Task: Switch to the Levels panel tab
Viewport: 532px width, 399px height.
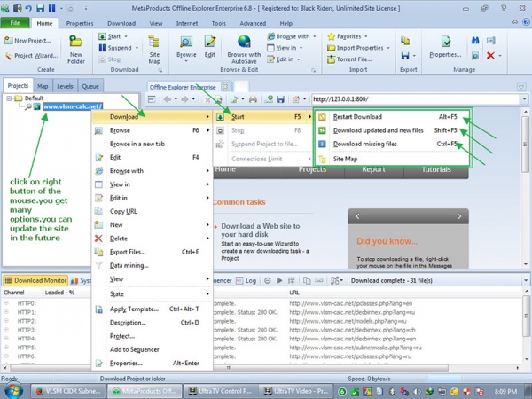Action: pos(65,86)
